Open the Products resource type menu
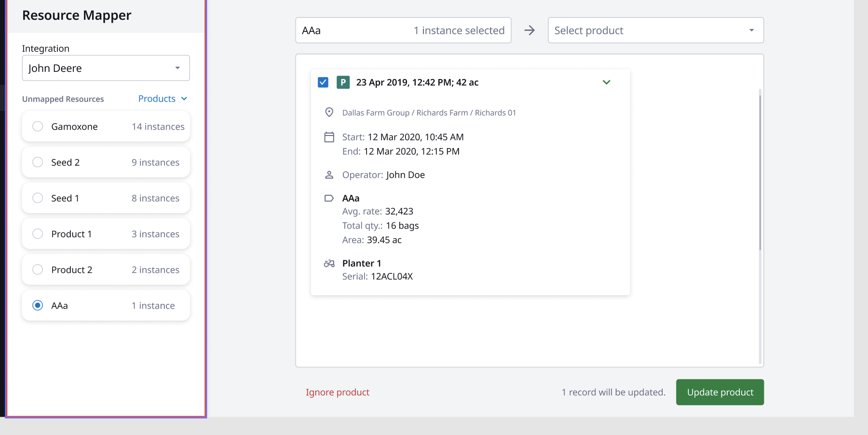The width and height of the screenshot is (868, 435). (x=163, y=99)
